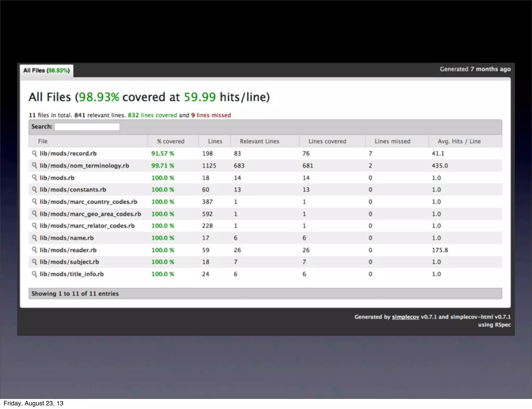Click magnifier icon beside constants.rb
Viewport: 532px width, 409px height.
click(x=34, y=189)
